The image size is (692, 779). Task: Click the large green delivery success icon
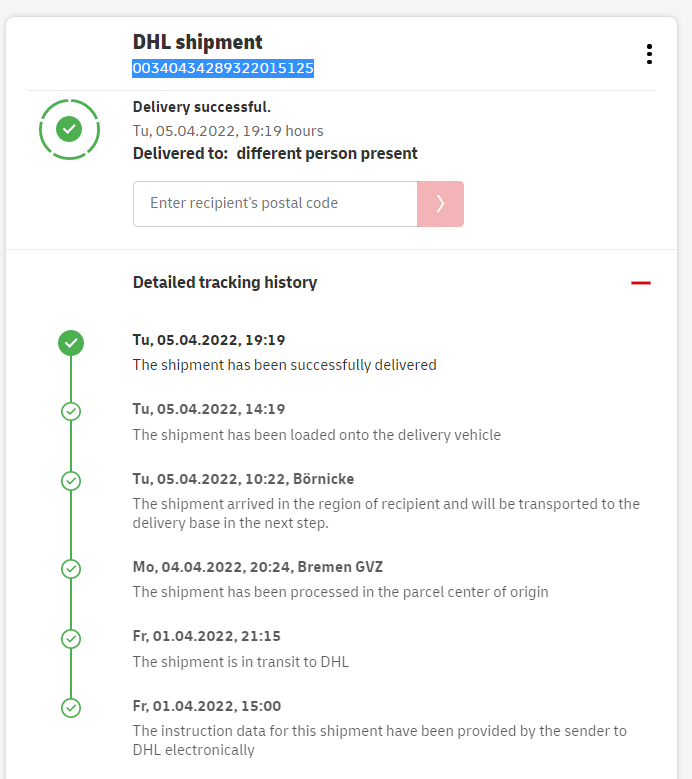(69, 129)
